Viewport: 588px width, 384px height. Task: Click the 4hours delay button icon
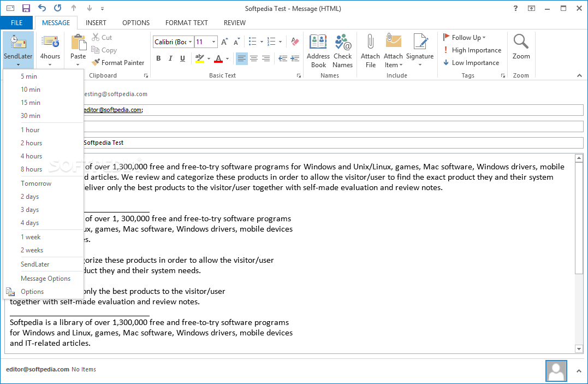pos(50,42)
